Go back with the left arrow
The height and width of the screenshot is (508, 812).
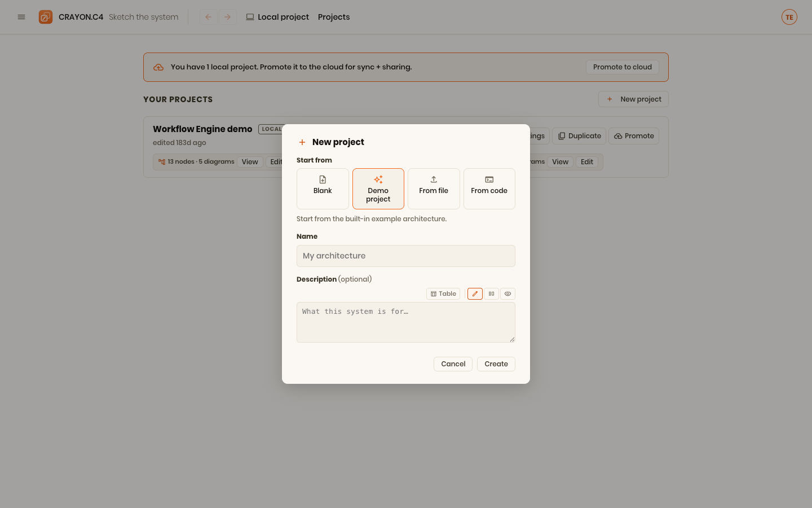[209, 17]
